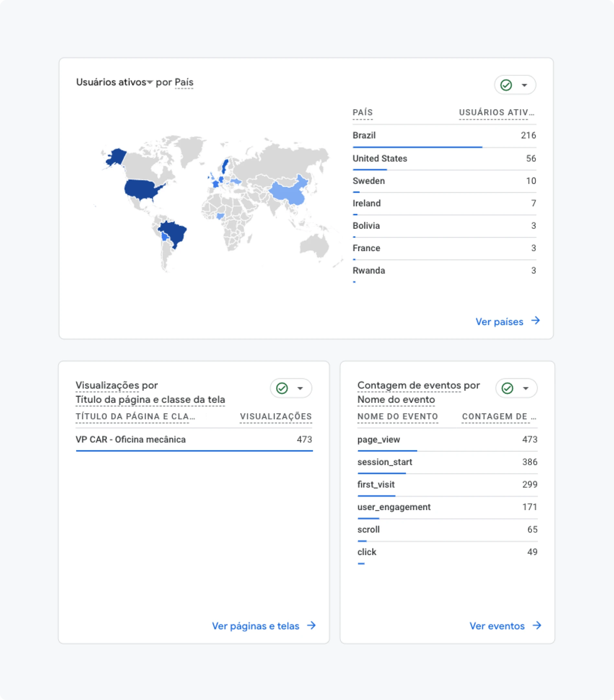This screenshot has height=700, width=614.
Task: Select the Ireland row
Action: coord(444,204)
